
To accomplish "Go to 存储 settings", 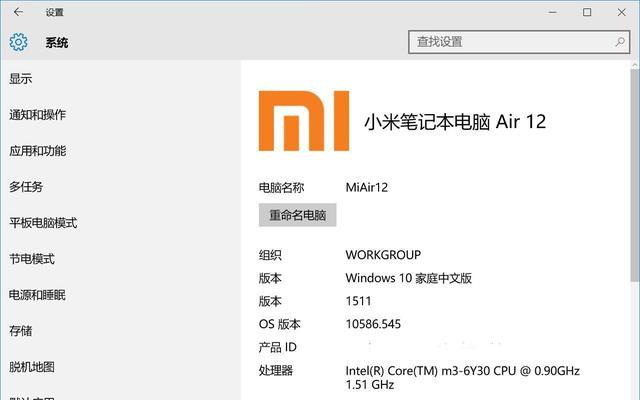I will (21, 331).
